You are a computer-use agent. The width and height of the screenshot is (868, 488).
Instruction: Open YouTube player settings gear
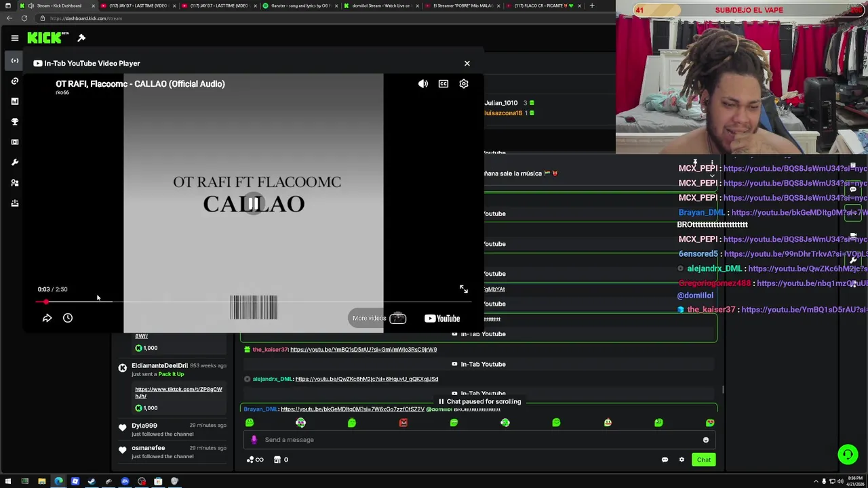464,83
